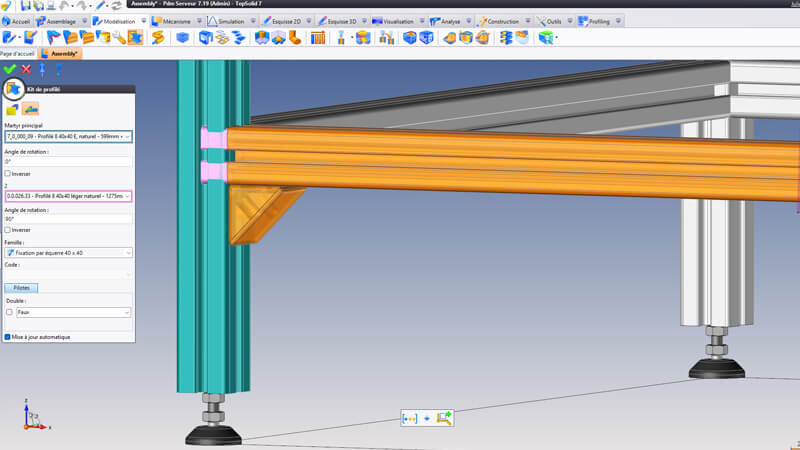Open the Martyr principal dropdown
Viewport: 800px width, 450px height.
tap(126, 136)
